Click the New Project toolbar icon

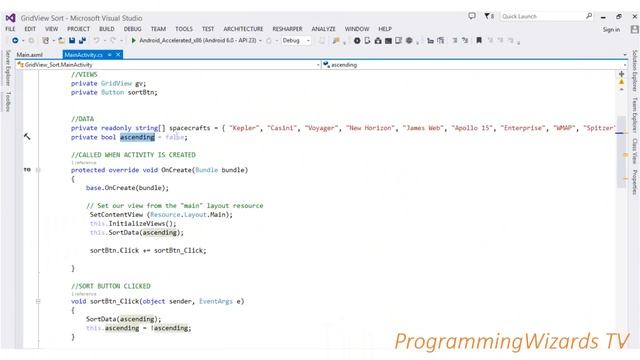pyautogui.click(x=46, y=40)
